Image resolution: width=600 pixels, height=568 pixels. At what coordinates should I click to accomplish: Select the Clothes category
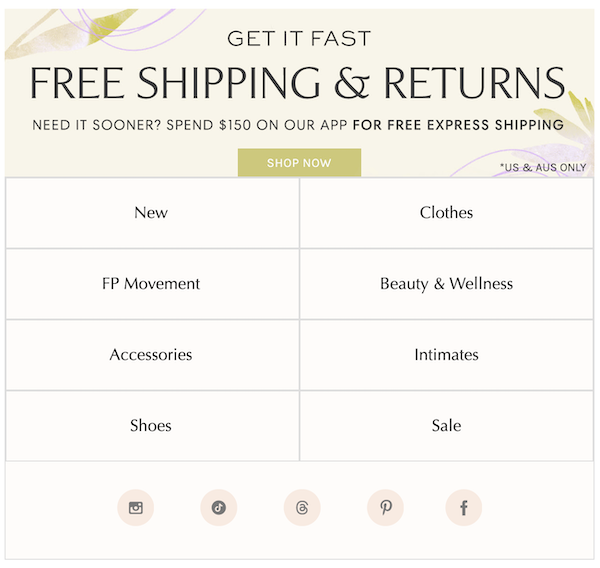[447, 213]
